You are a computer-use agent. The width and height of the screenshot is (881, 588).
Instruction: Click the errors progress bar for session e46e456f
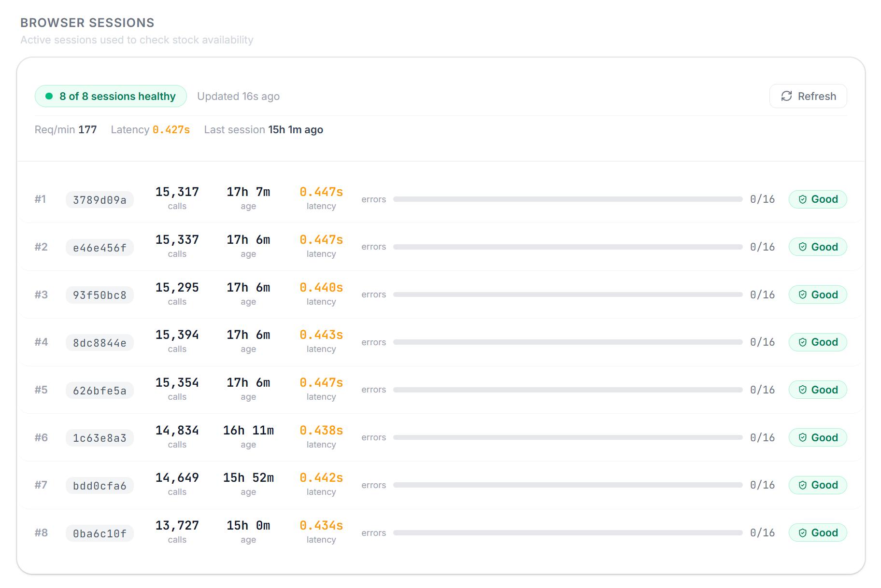568,247
